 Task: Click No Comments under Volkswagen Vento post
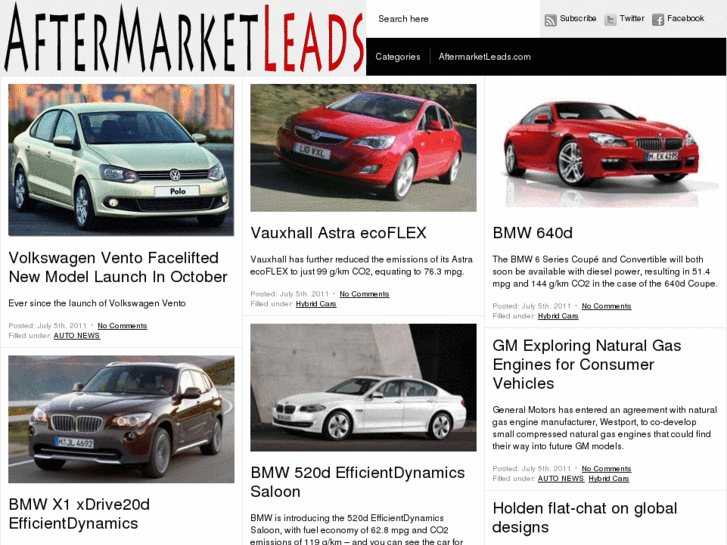point(122,326)
